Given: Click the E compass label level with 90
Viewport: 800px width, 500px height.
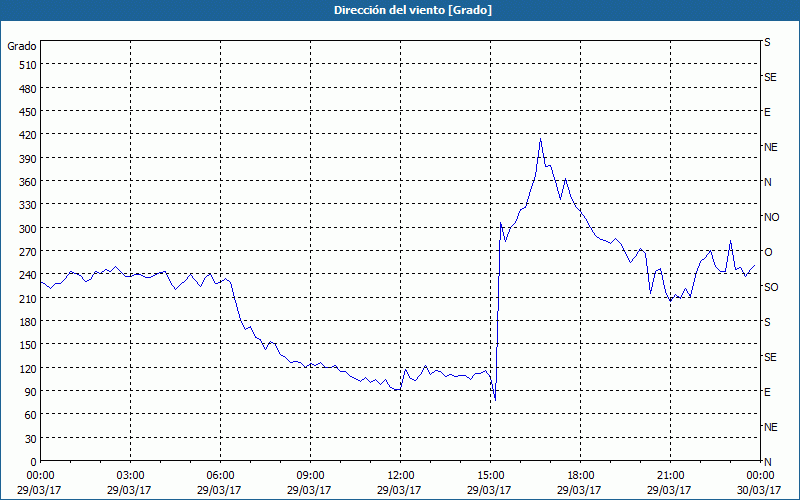Looking at the screenshot, I should click(x=767, y=392).
